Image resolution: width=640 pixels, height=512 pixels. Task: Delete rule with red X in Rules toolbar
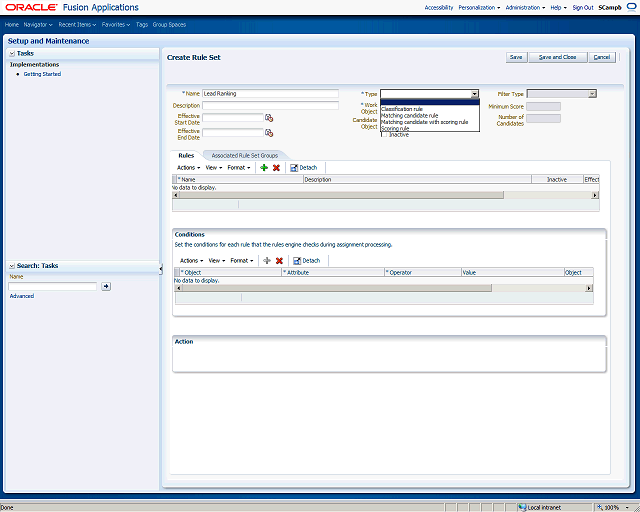276,168
